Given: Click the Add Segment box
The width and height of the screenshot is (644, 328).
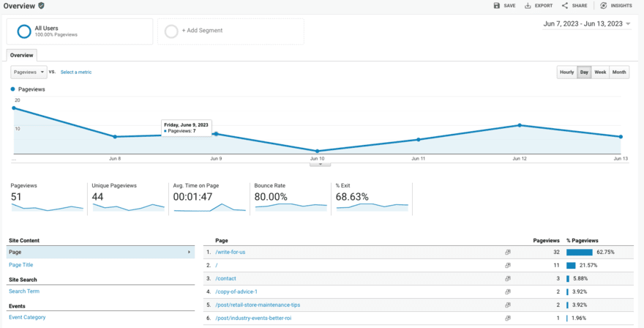Looking at the screenshot, I should click(230, 31).
